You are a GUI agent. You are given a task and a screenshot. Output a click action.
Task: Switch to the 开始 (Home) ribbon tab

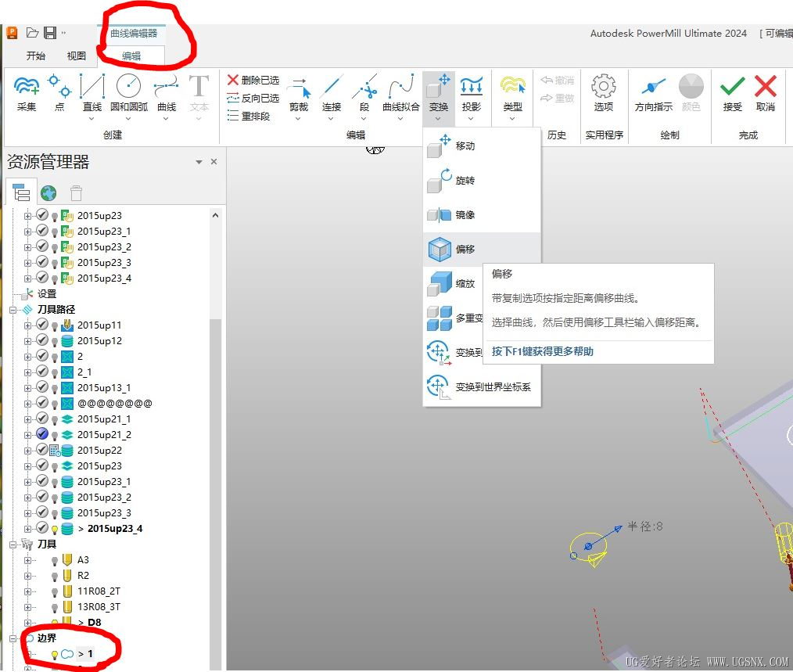(x=36, y=56)
